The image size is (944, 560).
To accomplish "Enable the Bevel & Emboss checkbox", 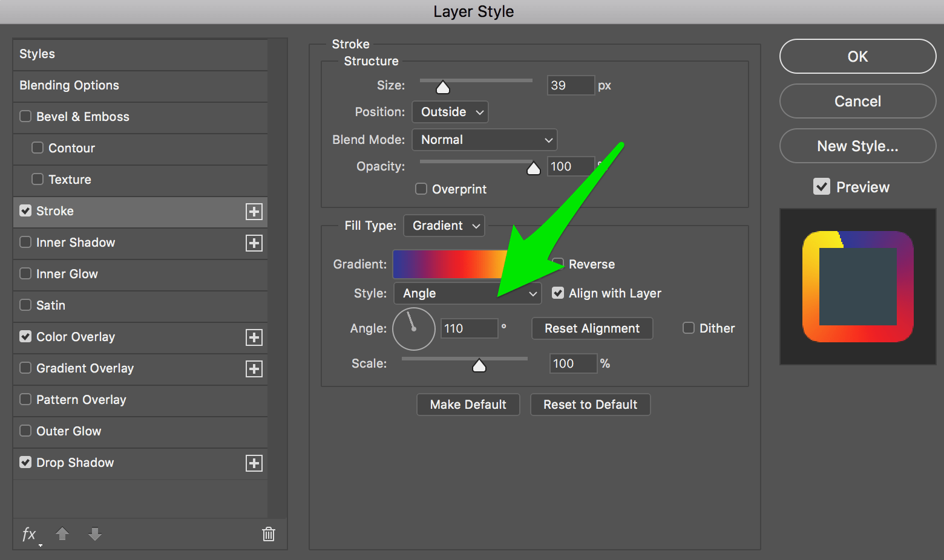I will click(x=25, y=116).
